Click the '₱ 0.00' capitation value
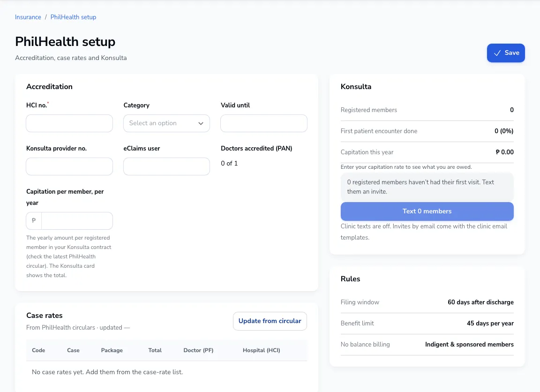 [x=504, y=152]
